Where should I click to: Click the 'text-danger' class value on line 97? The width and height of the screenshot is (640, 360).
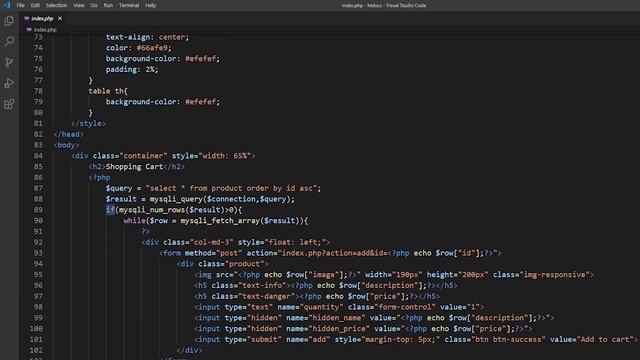[267, 296]
